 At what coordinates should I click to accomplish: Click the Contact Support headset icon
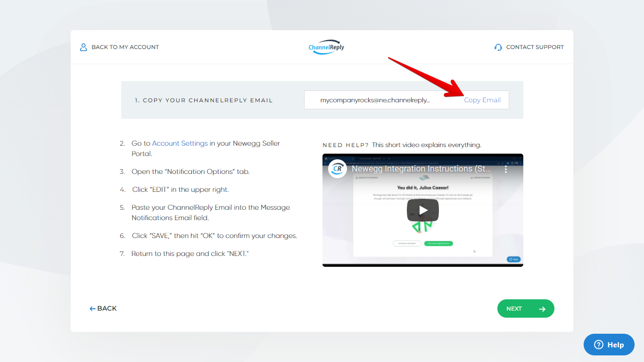point(498,47)
